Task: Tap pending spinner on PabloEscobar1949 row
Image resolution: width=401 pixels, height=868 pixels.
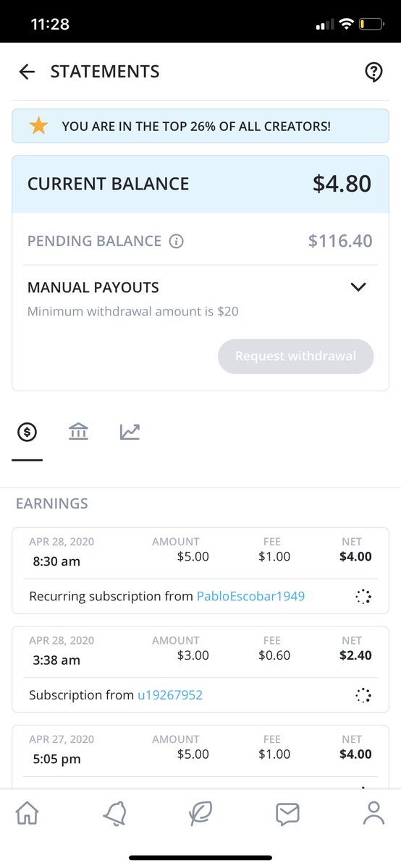Action: (x=363, y=597)
